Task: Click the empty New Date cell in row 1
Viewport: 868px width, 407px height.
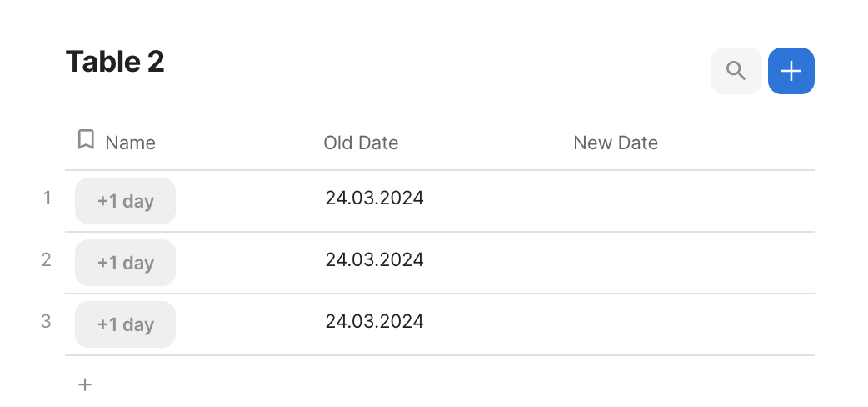Action: click(x=691, y=200)
